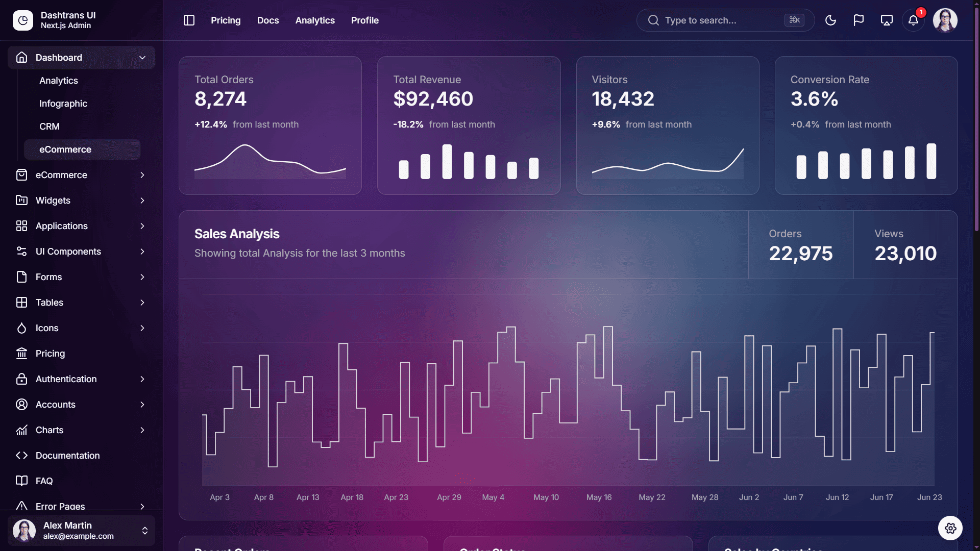Switch to dark mode moon icon
This screenshot has height=551, width=980.
click(830, 20)
